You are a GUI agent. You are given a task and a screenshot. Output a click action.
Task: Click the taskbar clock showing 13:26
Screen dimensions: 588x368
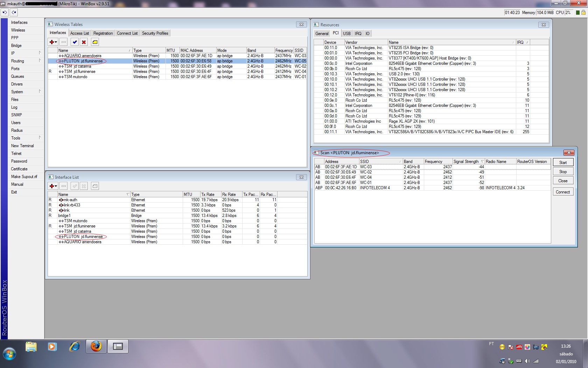pyautogui.click(x=566, y=346)
